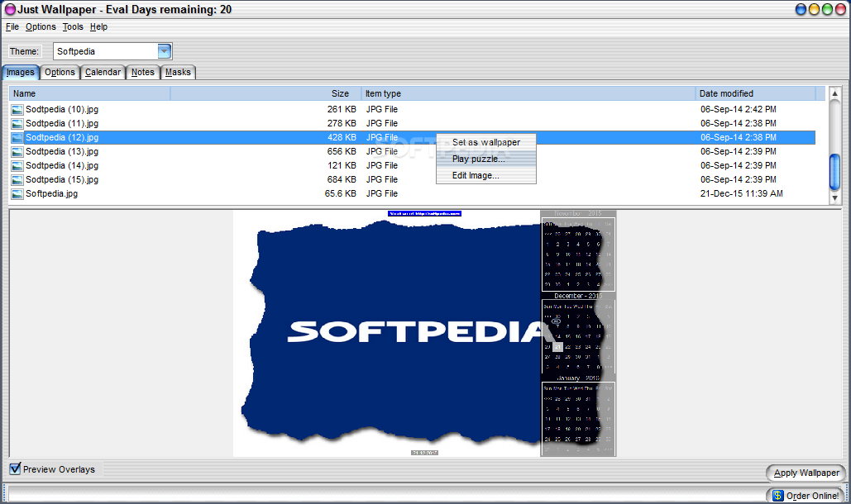The image size is (851, 504).
Task: Click the Sodtpedia (11).jpg file icon
Action: tap(17, 124)
